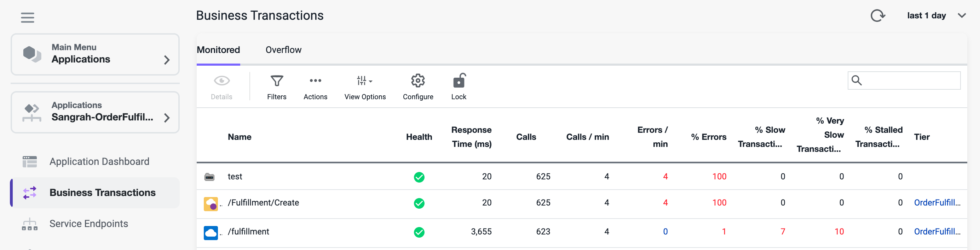Click % slow value 7 for /fulfillment
The image size is (980, 250).
tap(783, 231)
